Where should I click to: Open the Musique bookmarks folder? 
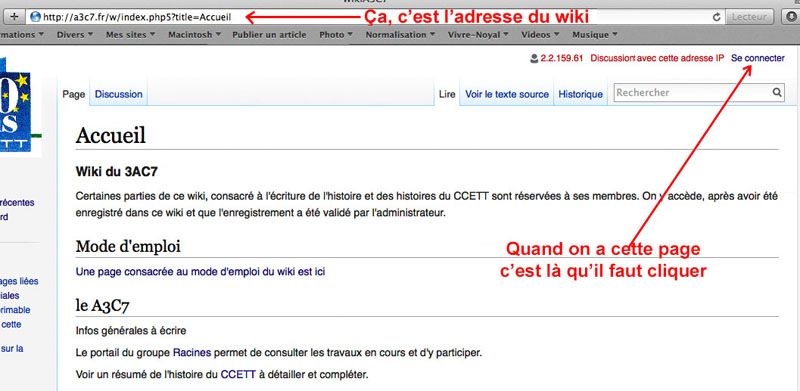coord(594,35)
